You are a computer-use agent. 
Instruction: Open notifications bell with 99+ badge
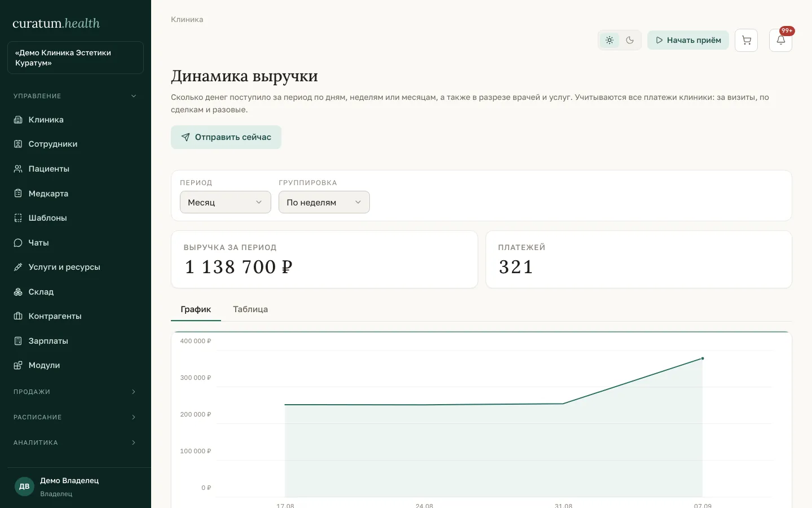[781, 40]
